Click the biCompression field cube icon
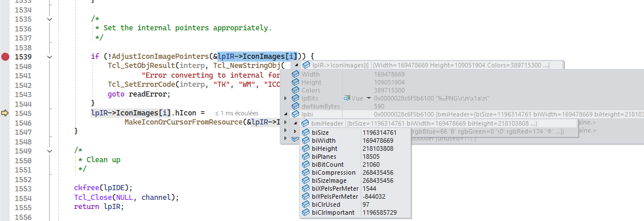 [x=306, y=172]
